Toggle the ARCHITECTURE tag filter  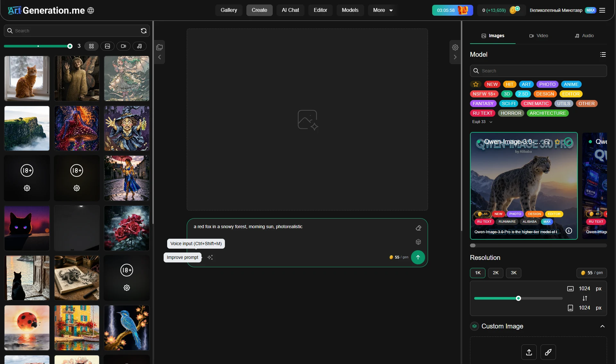coord(548,113)
